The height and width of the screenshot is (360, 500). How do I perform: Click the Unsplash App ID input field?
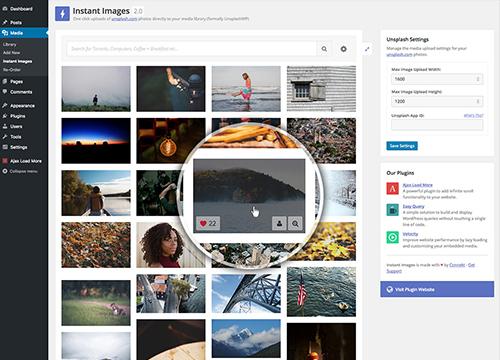click(437, 125)
